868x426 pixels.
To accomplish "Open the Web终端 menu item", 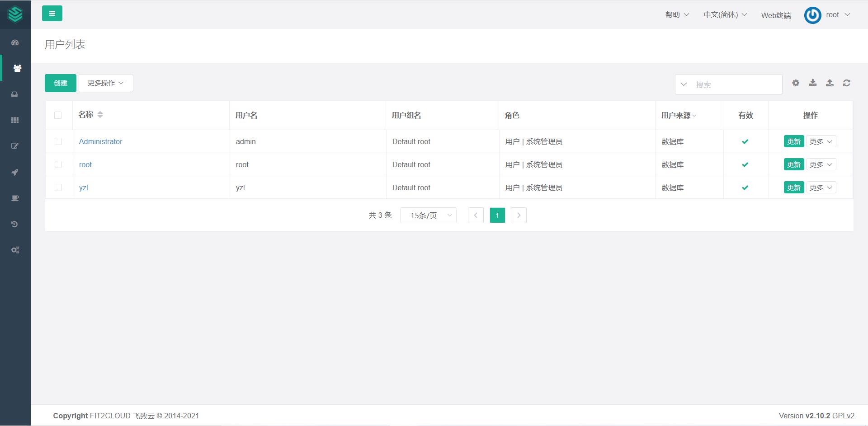I will (x=776, y=15).
